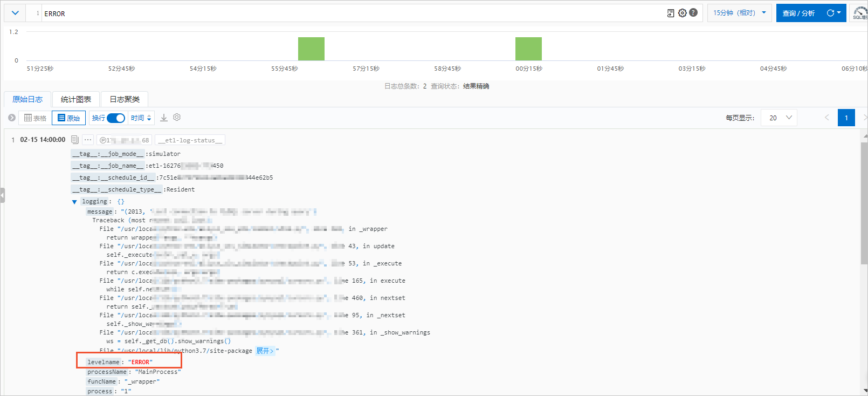Click the simulator job mode value
This screenshot has height=396, width=868.
click(164, 154)
